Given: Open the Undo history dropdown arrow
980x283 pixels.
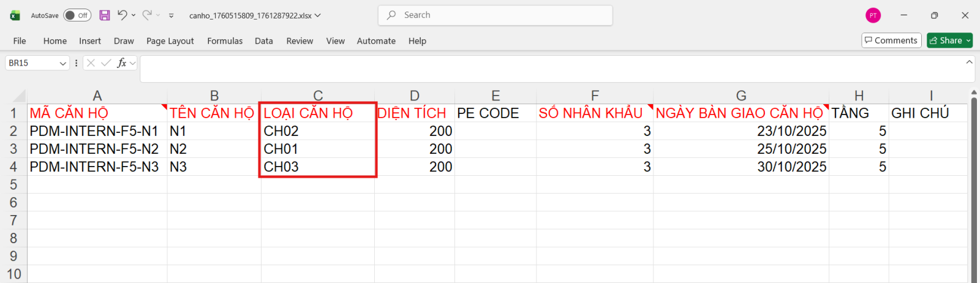Looking at the screenshot, I should pyautogui.click(x=134, y=15).
